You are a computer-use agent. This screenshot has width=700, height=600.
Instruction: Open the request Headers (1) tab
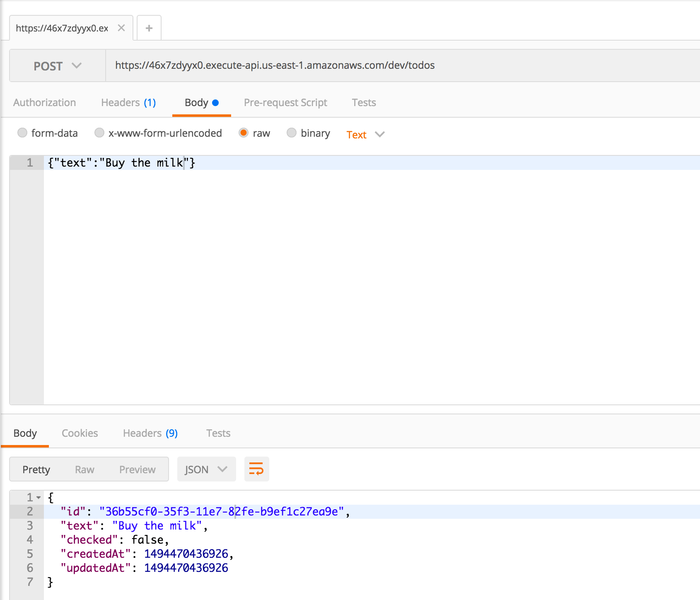128,102
